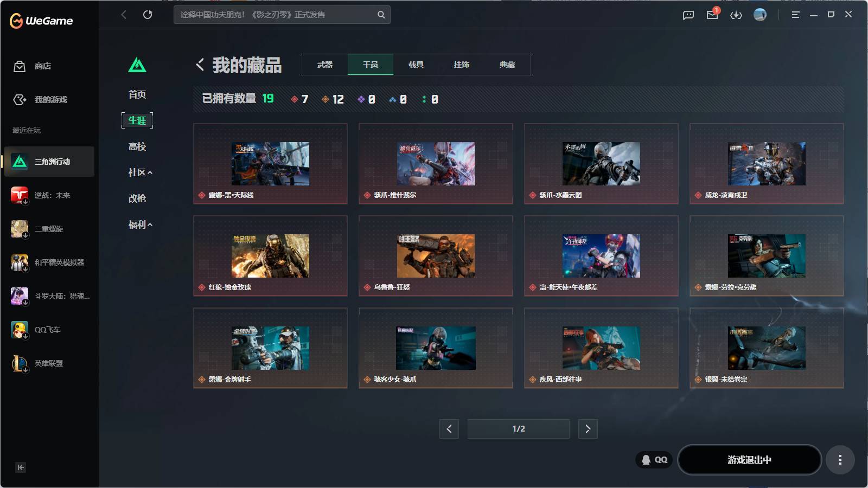Image resolution: width=868 pixels, height=488 pixels.
Task: Open the download manager icon
Action: coord(736,15)
